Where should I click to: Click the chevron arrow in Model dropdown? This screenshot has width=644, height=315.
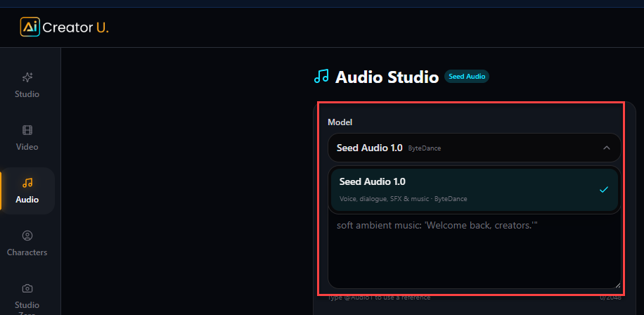[x=606, y=148]
